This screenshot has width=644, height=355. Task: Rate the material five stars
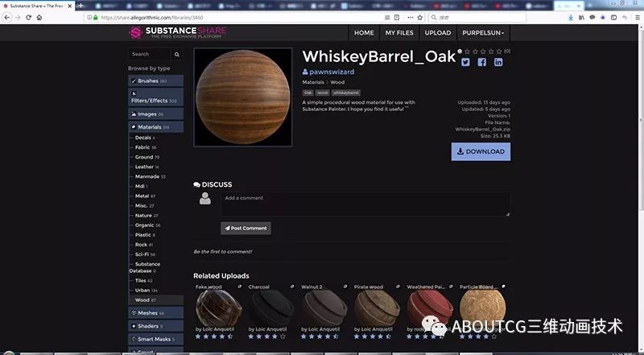500,52
